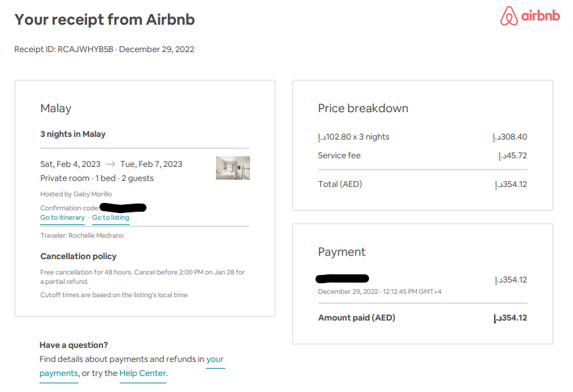This screenshot has width=573, height=392.
Task: Click the Malay listing title
Action: [x=55, y=108]
